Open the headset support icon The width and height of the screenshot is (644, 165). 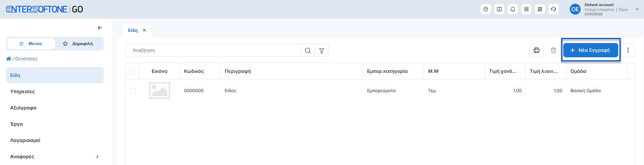(554, 9)
